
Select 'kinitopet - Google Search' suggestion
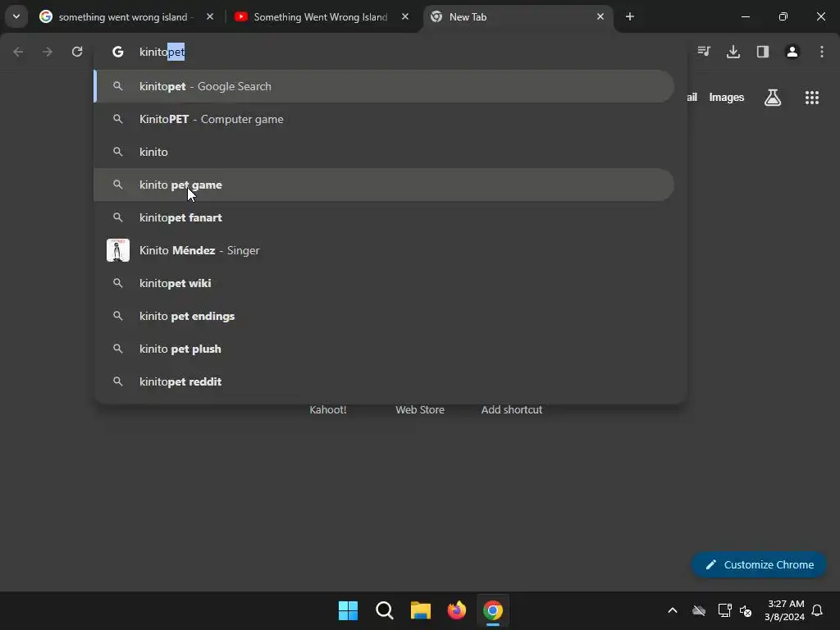pyautogui.click(x=384, y=86)
